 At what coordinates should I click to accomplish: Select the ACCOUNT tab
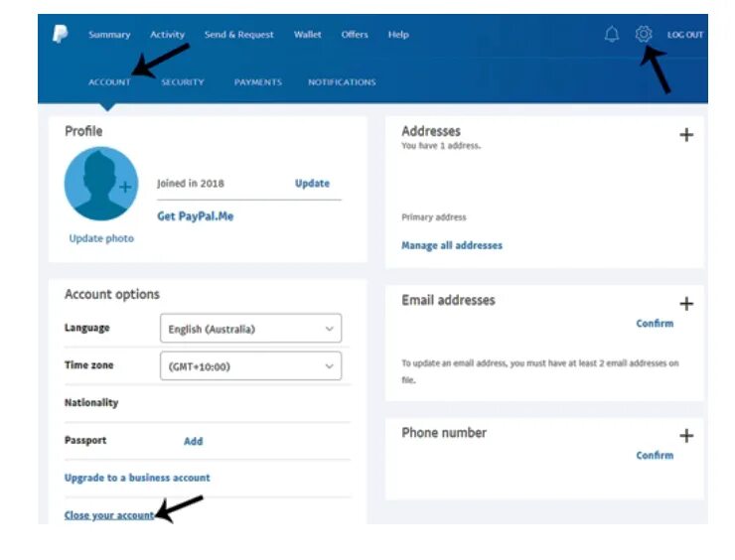pos(109,82)
